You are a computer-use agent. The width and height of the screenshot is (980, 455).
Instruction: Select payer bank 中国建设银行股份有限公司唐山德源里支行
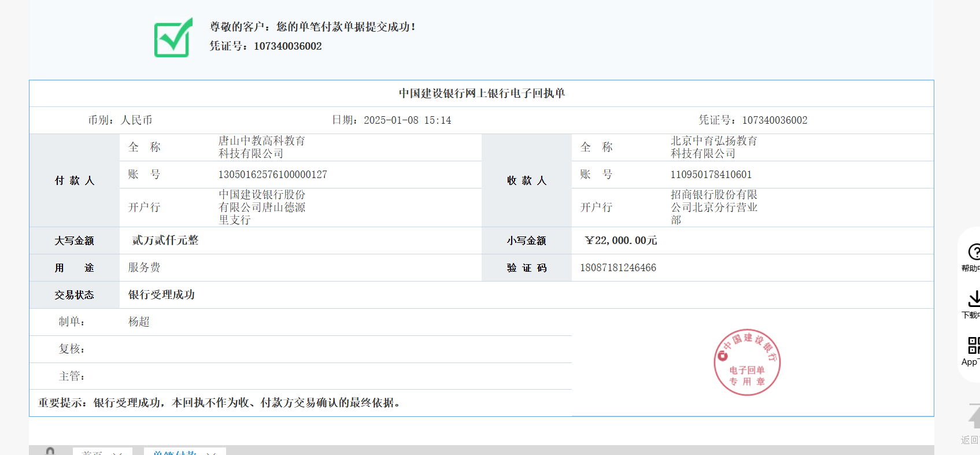262,208
